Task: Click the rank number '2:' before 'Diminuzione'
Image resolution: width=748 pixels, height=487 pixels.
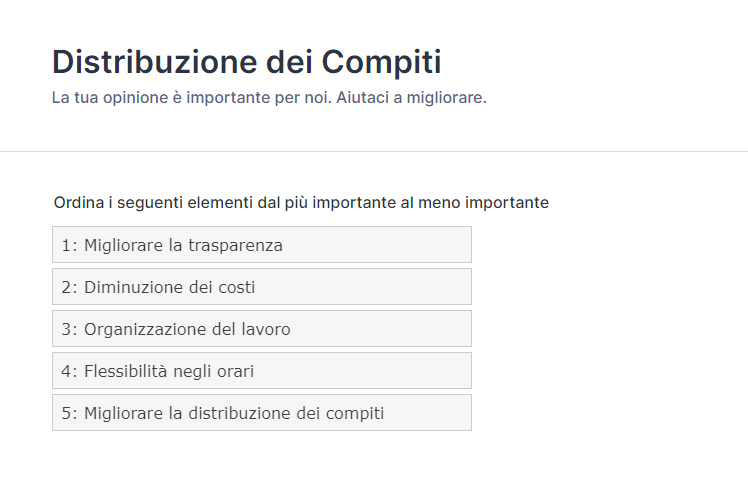Action: (69, 287)
